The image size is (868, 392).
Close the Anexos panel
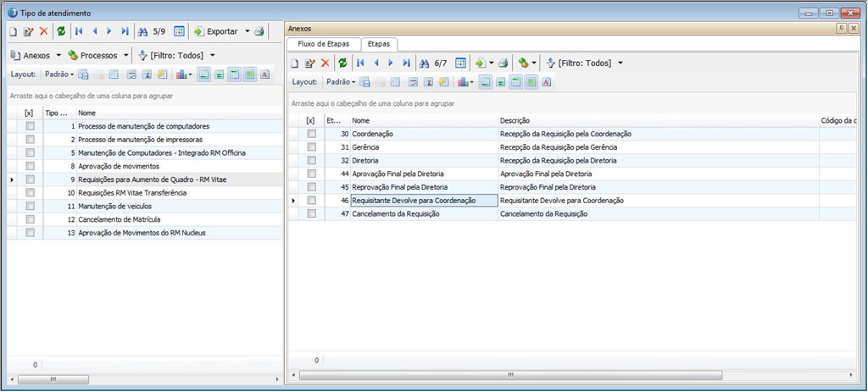click(x=854, y=28)
